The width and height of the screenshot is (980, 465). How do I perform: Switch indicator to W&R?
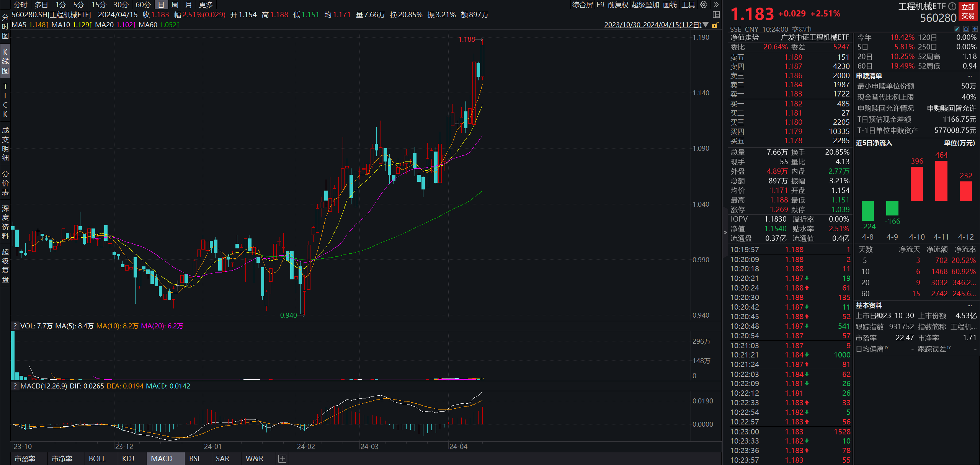click(x=255, y=458)
